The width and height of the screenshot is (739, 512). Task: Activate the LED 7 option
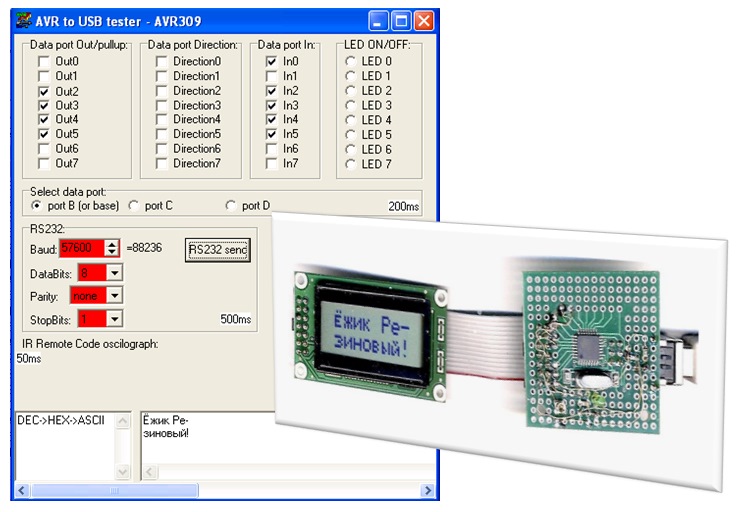(x=350, y=164)
